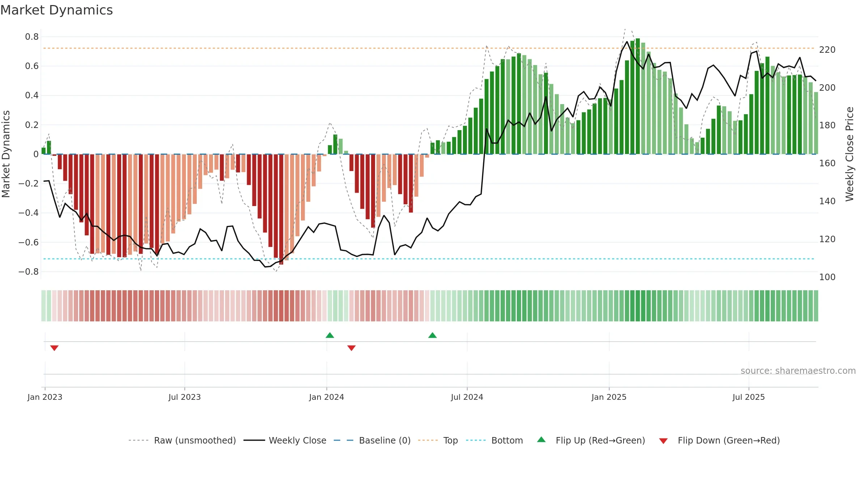
Task: Click the 180 right axis tick label
Action: pos(827,125)
